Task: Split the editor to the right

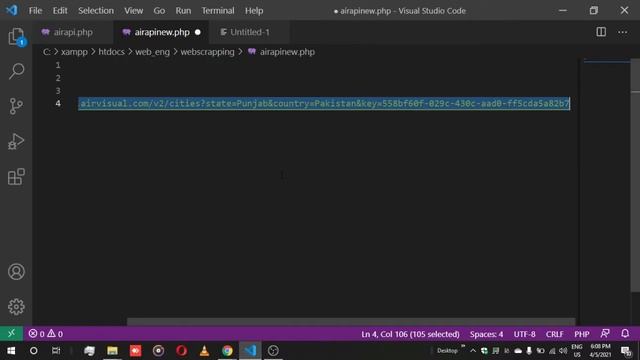Action: click(601, 32)
